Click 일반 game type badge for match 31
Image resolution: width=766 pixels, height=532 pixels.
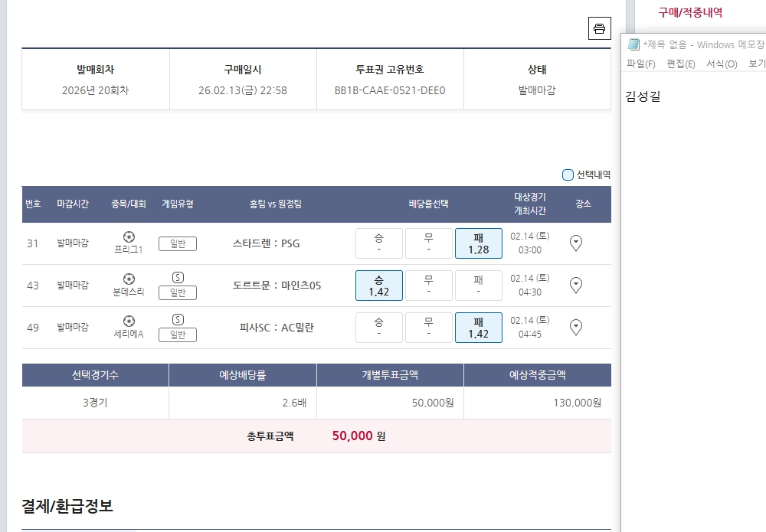(x=178, y=243)
